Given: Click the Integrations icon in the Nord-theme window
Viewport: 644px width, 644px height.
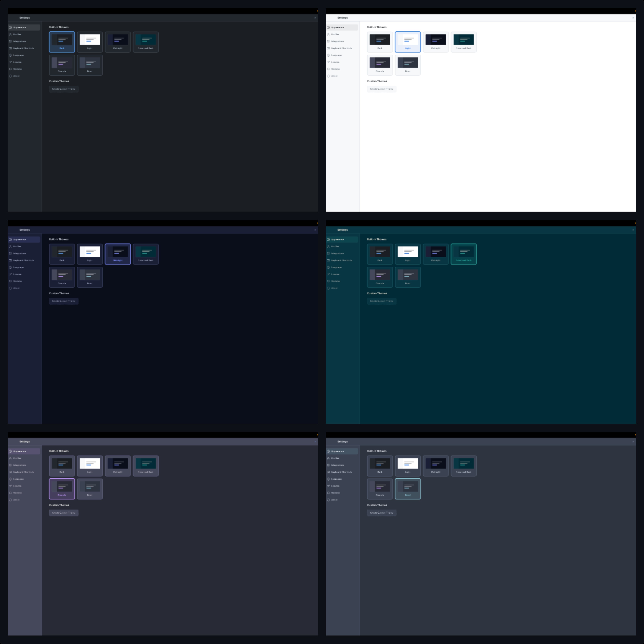Looking at the screenshot, I should (x=328, y=465).
